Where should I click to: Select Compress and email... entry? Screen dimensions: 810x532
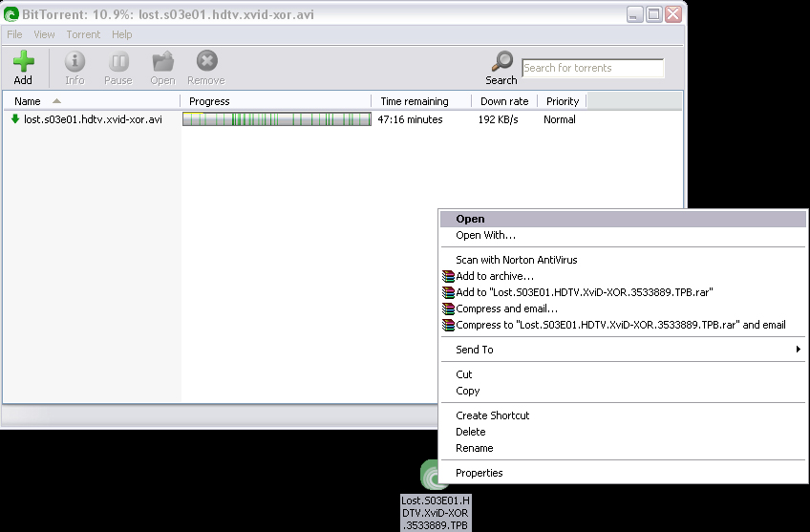[x=623, y=309]
